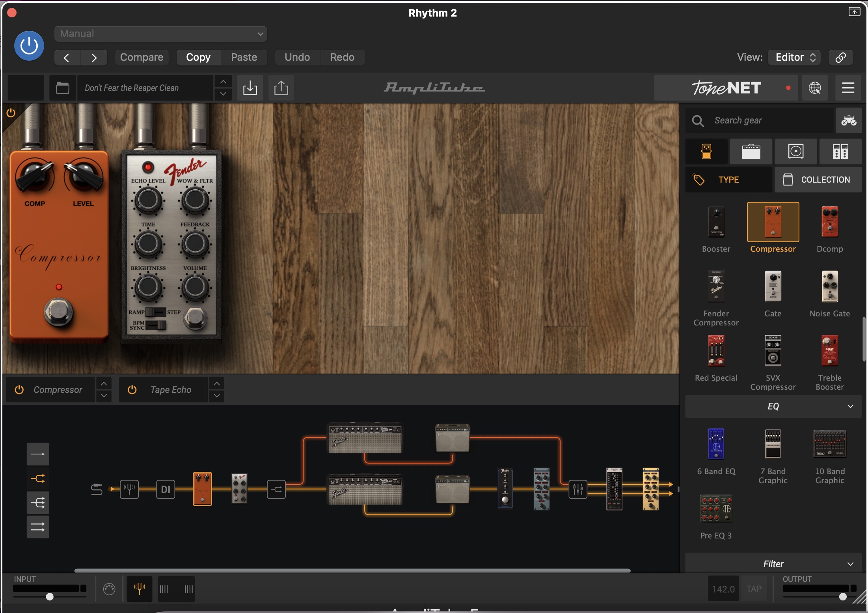Click the link icon next to Editor

click(x=840, y=58)
